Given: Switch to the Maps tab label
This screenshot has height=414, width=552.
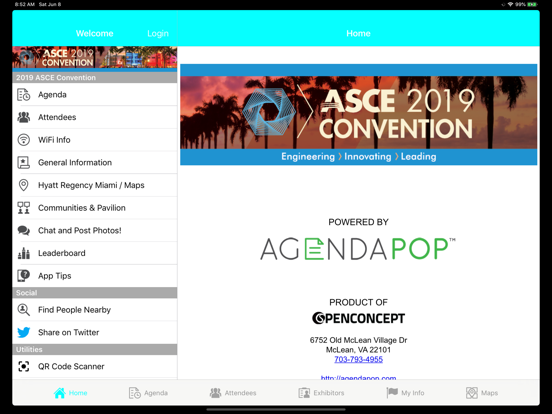Looking at the screenshot, I should [x=489, y=393].
